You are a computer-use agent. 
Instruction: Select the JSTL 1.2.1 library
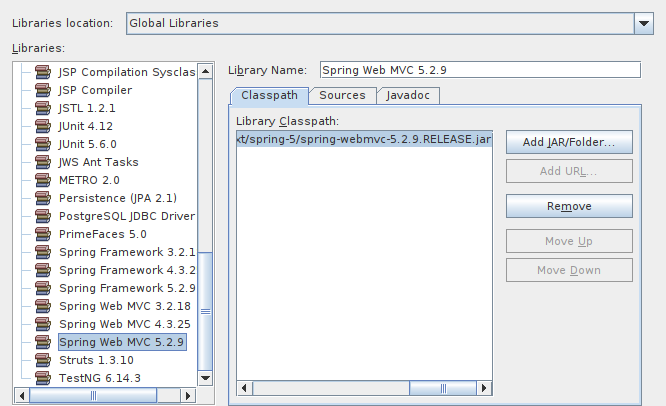[x=87, y=108]
